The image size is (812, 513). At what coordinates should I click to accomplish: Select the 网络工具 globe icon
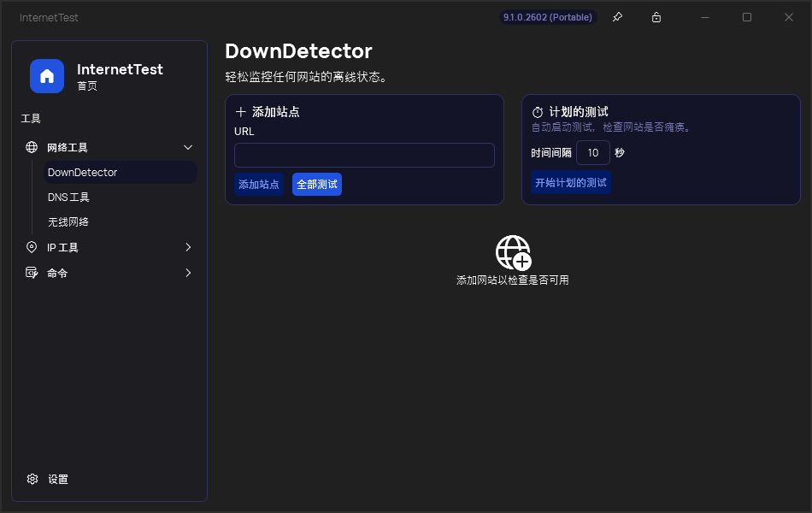coord(30,146)
